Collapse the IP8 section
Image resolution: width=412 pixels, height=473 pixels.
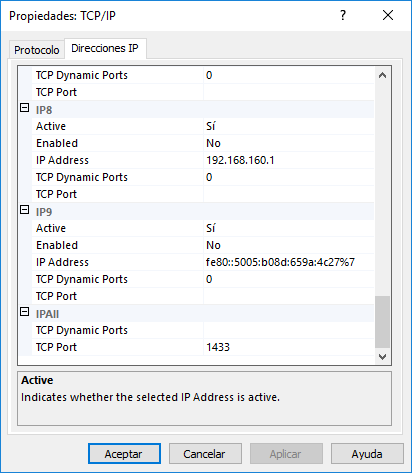pos(25,108)
